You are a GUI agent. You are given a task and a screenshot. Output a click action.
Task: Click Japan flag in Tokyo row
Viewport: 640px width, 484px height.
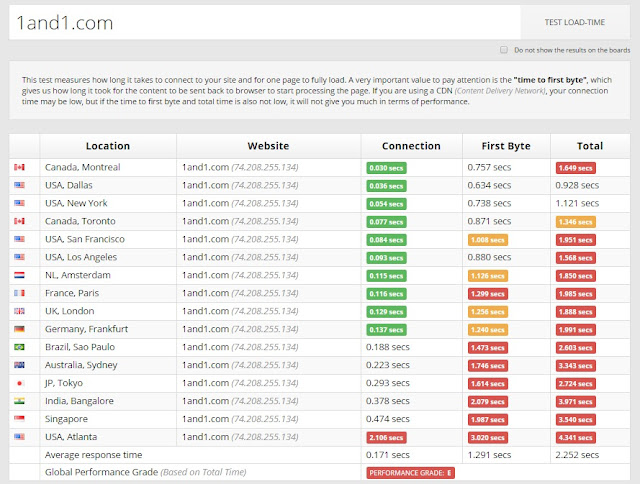click(x=19, y=383)
